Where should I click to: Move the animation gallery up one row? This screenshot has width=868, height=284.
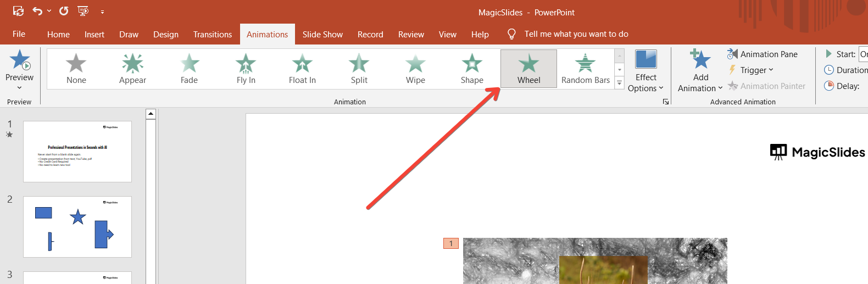[620, 56]
